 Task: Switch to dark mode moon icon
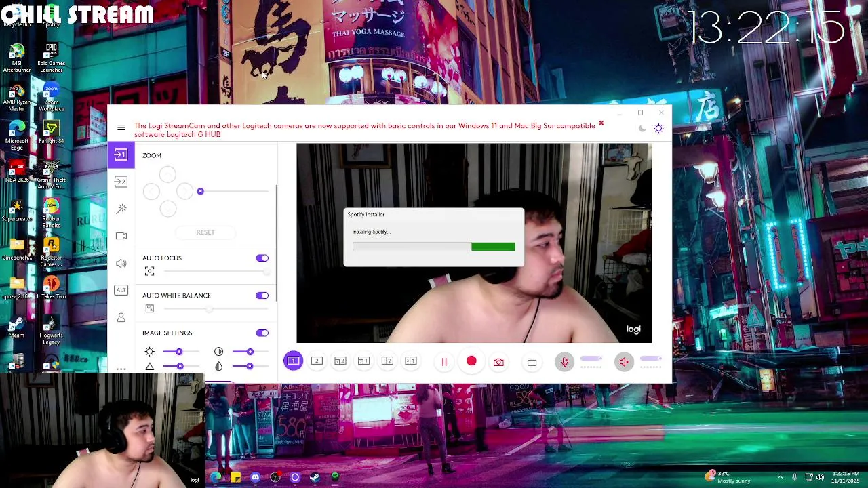click(x=642, y=129)
